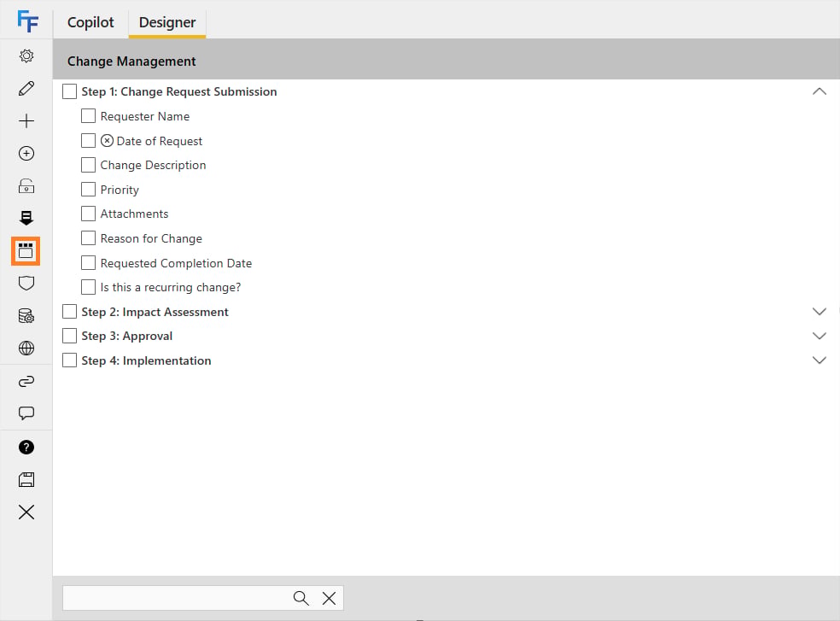The height and width of the screenshot is (621, 840).
Task: Select the pencil edit icon
Action: click(x=26, y=89)
